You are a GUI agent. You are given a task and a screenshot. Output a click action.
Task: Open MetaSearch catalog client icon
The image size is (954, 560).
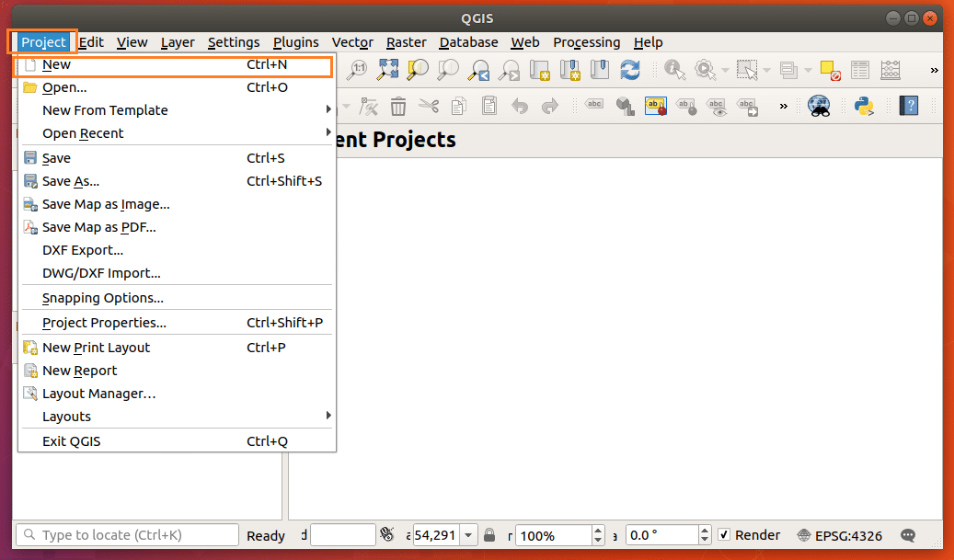(x=819, y=107)
